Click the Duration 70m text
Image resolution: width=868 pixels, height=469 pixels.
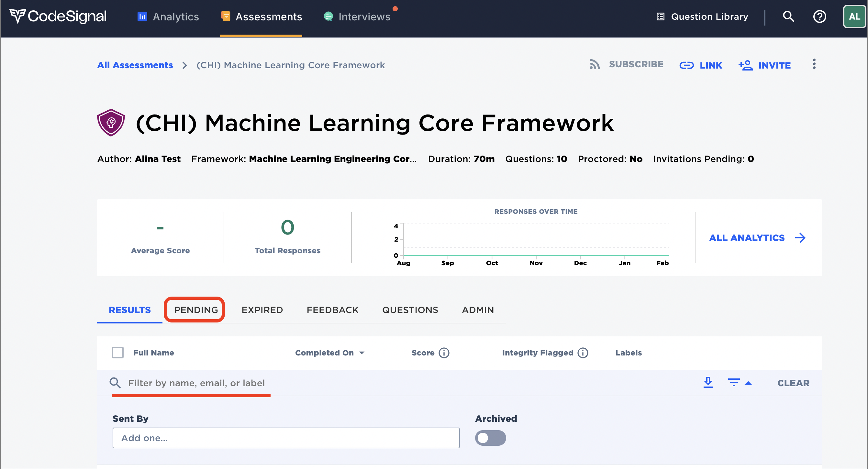pos(461,159)
